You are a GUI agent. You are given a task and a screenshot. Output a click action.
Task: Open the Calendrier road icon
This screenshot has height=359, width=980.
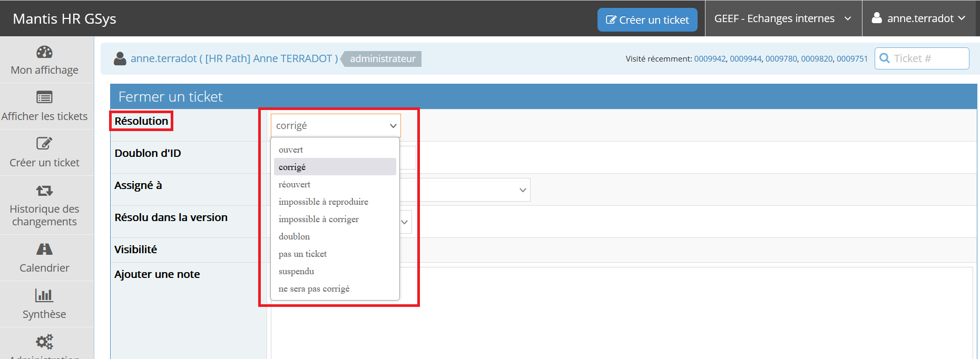pos(44,249)
